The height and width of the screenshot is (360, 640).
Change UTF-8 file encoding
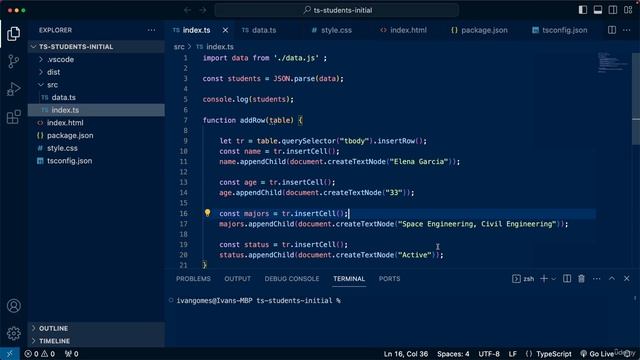pos(489,354)
